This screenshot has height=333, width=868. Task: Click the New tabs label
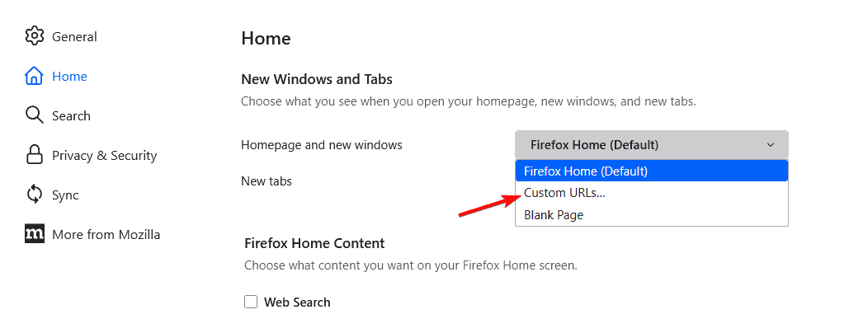point(266,181)
